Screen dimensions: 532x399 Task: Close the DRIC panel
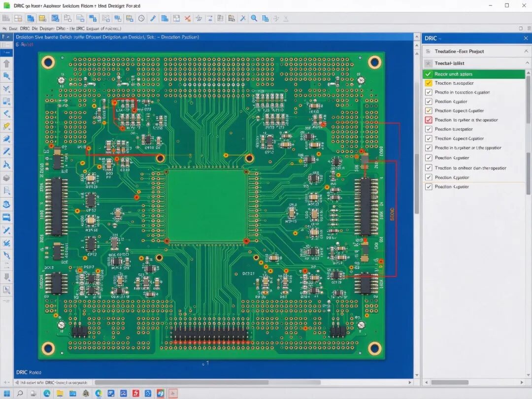526,38
